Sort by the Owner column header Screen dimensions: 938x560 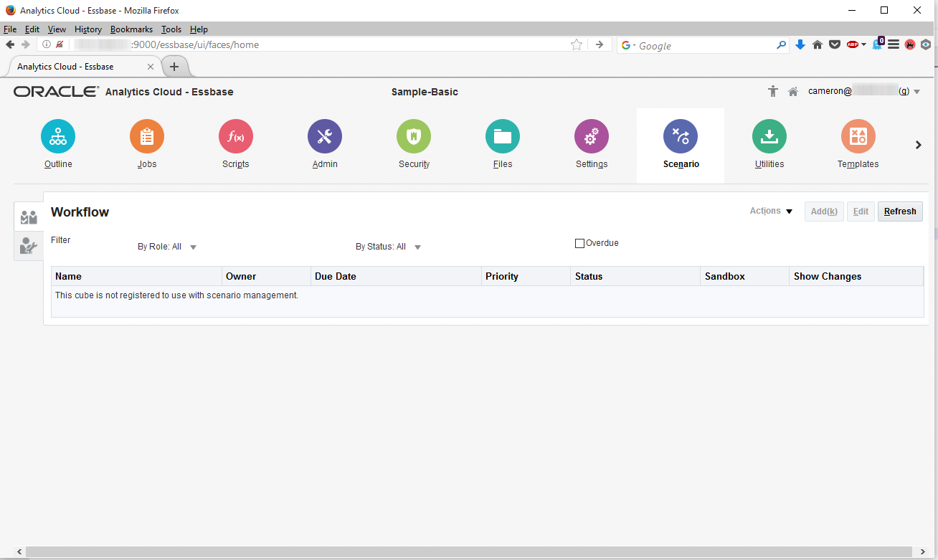pyautogui.click(x=267, y=276)
